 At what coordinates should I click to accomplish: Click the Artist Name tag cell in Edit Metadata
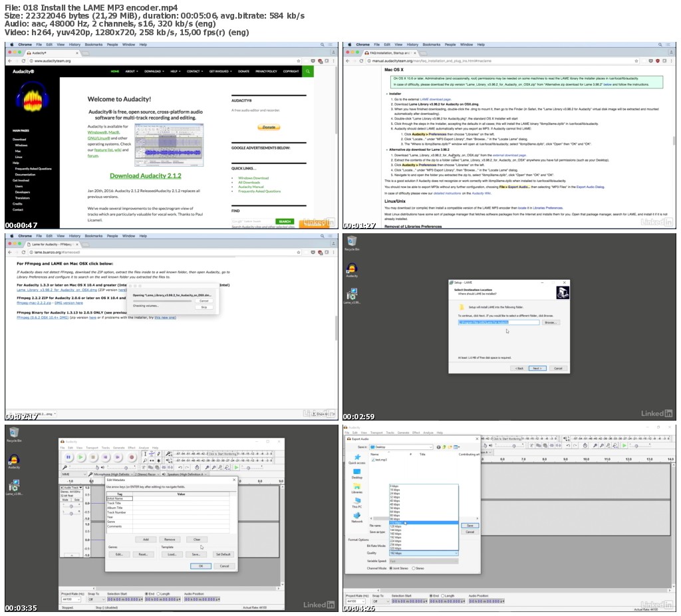(120, 498)
